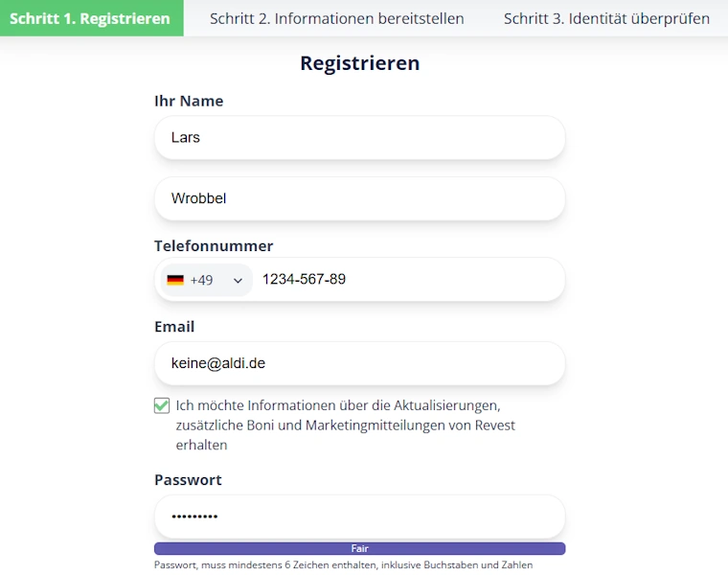Screen dimensions: 728x575
Task: Click the Ihr Name field label
Action: [x=189, y=101]
